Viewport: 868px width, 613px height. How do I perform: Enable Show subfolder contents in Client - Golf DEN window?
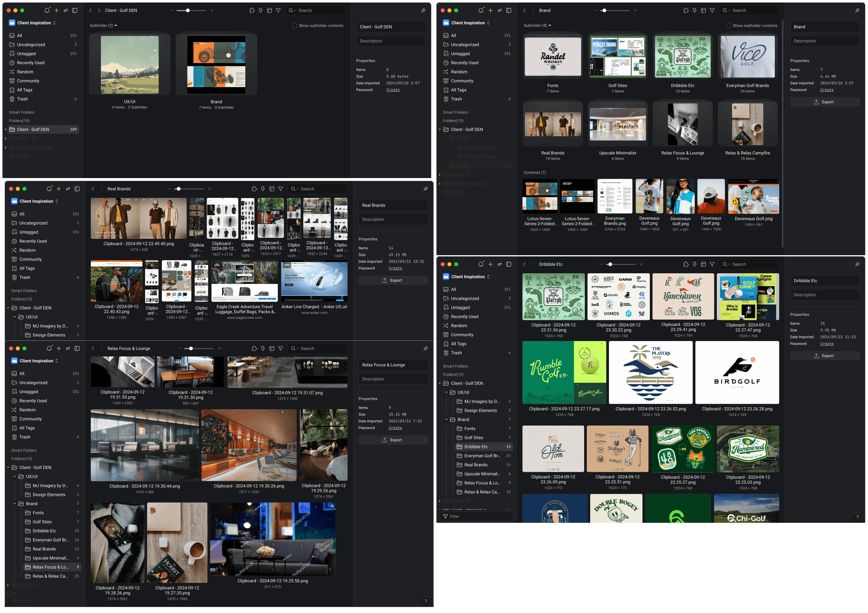[x=295, y=26]
